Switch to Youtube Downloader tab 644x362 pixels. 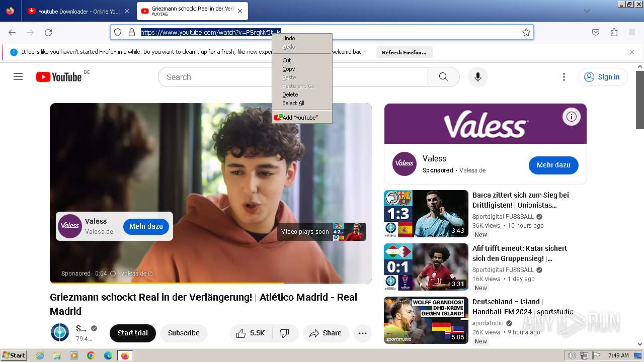tap(78, 11)
